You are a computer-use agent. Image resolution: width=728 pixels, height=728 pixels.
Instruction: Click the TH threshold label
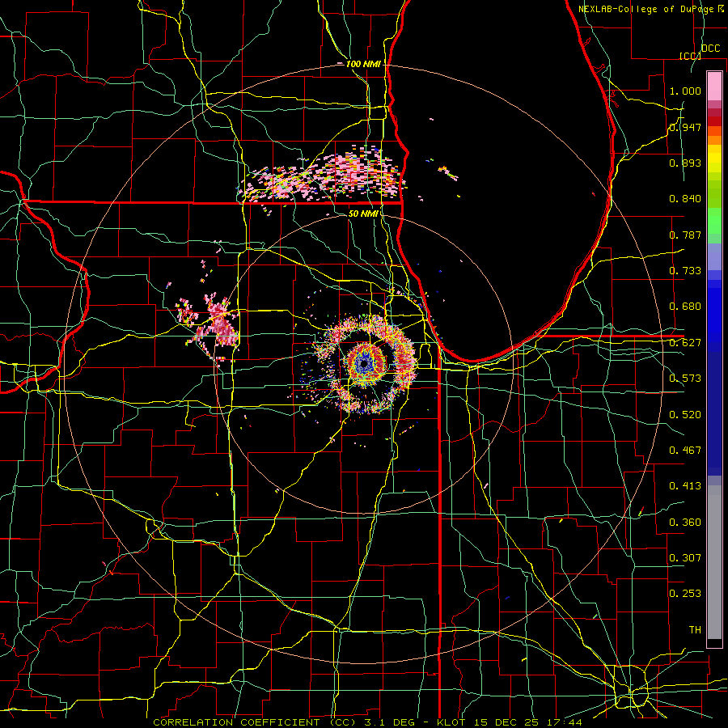click(695, 630)
